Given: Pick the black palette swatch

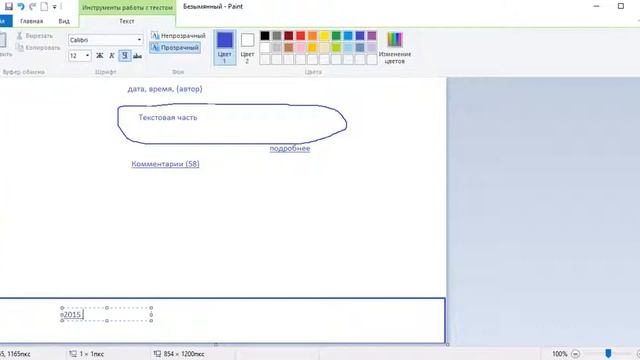Looking at the screenshot, I should (x=265, y=36).
